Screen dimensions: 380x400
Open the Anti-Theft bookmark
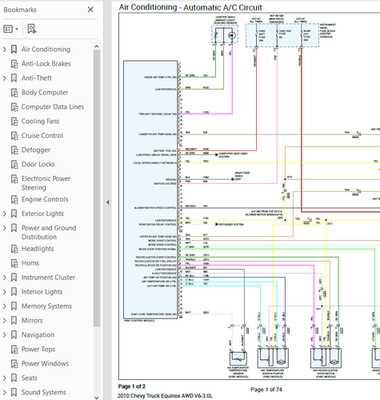(x=36, y=78)
